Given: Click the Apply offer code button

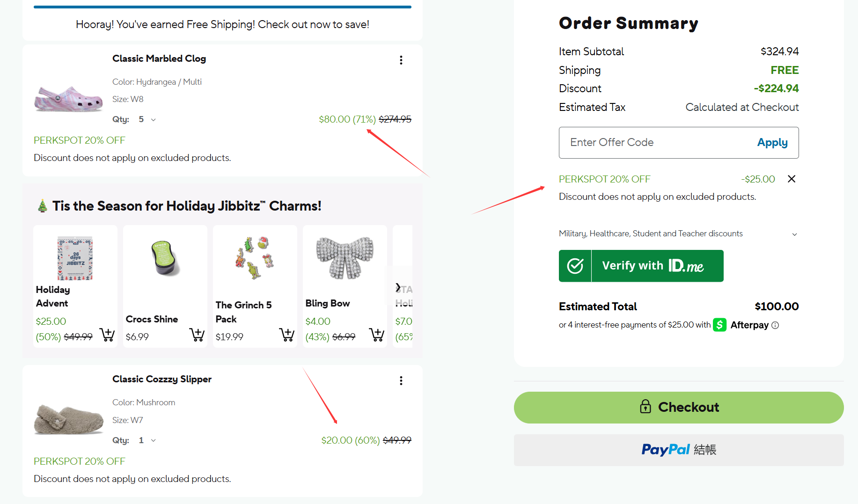Looking at the screenshot, I should point(772,142).
